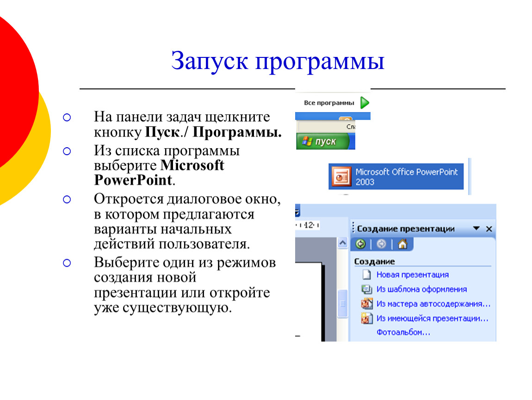Click the icon beside Из имеющейся презентации
The width and height of the screenshot is (532, 400).
(366, 318)
